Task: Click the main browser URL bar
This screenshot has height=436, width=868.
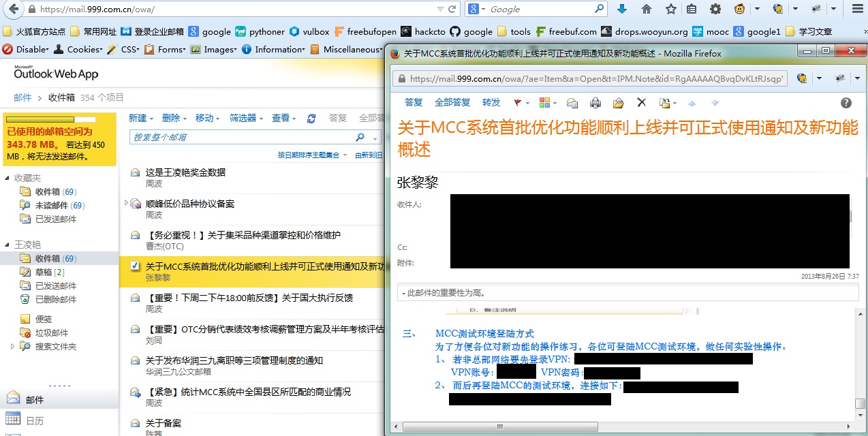Action: pyautogui.click(x=232, y=10)
